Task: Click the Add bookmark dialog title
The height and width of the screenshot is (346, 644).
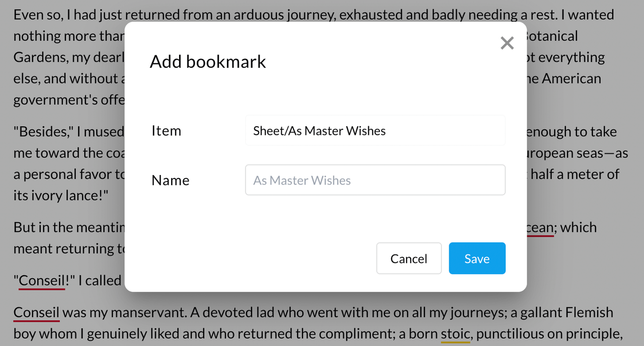Action: pyautogui.click(x=208, y=61)
